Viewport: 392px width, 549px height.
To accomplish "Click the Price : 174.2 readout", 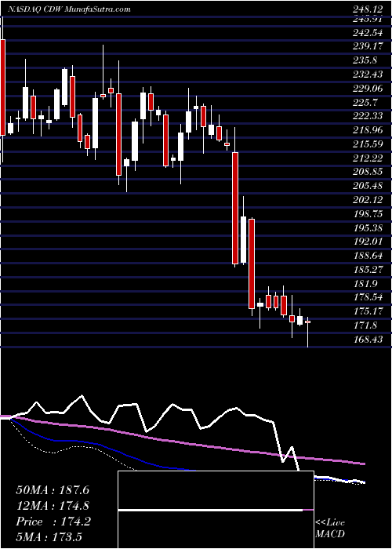I will [x=53, y=522].
